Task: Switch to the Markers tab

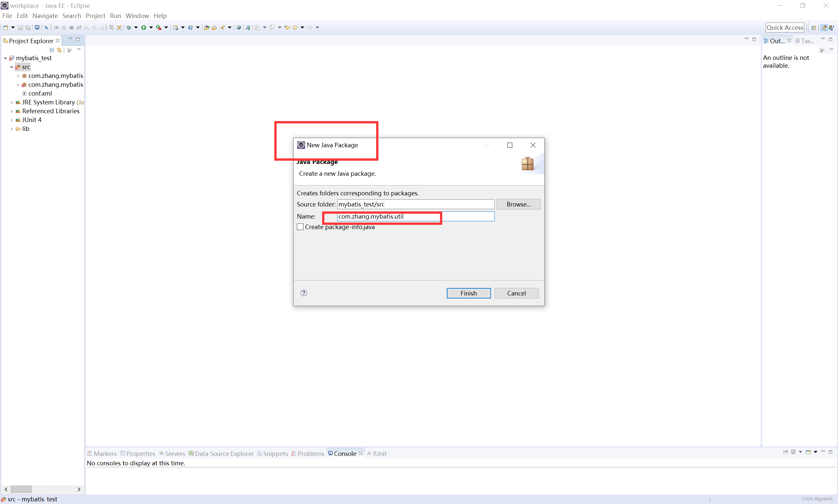Action: (x=102, y=453)
